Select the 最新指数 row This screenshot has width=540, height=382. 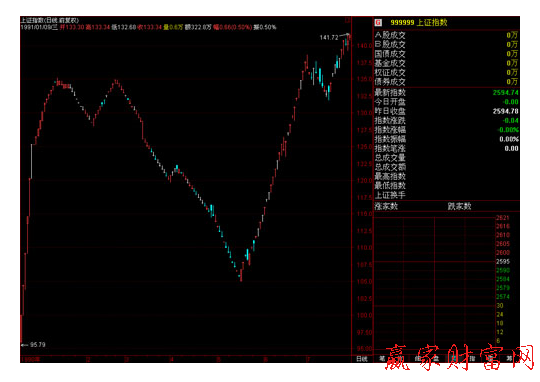[x=447, y=92]
